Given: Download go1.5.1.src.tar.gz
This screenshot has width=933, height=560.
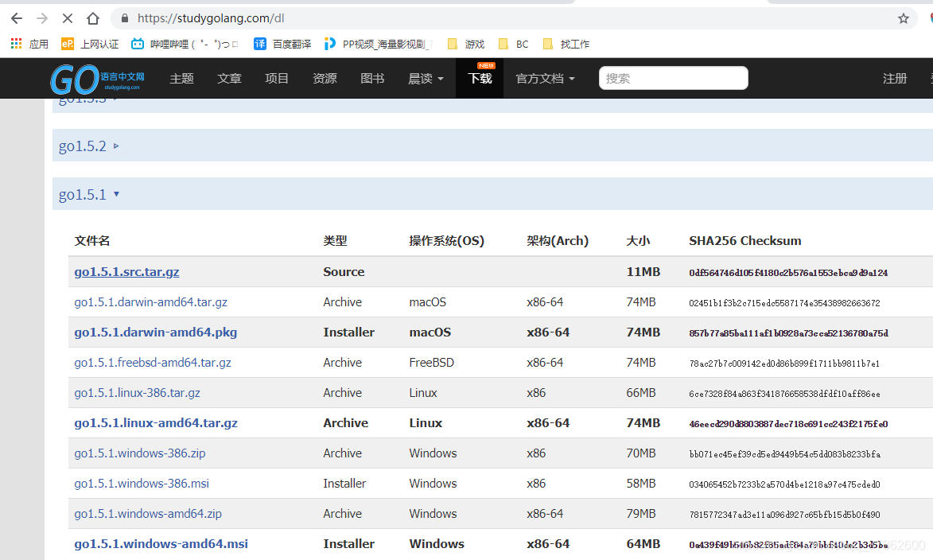Looking at the screenshot, I should pyautogui.click(x=126, y=272).
